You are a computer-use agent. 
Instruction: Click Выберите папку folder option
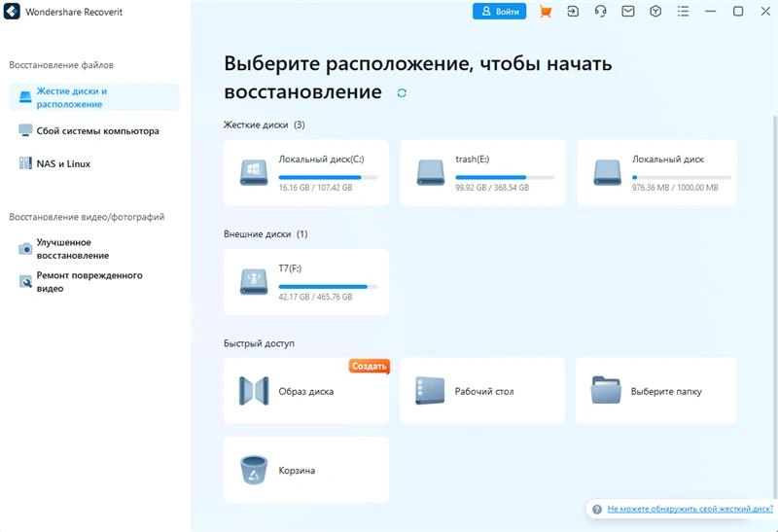coord(656,391)
